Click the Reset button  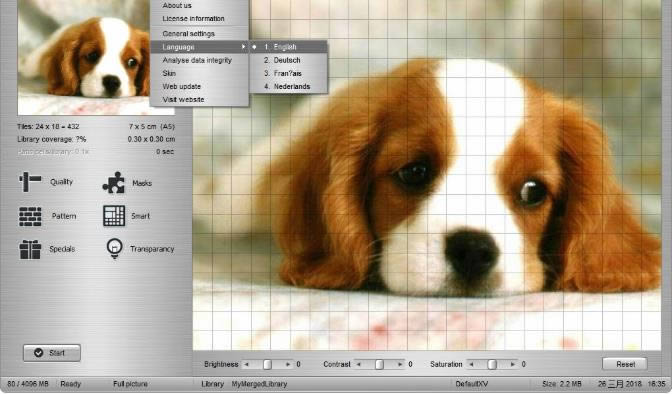[x=625, y=364]
